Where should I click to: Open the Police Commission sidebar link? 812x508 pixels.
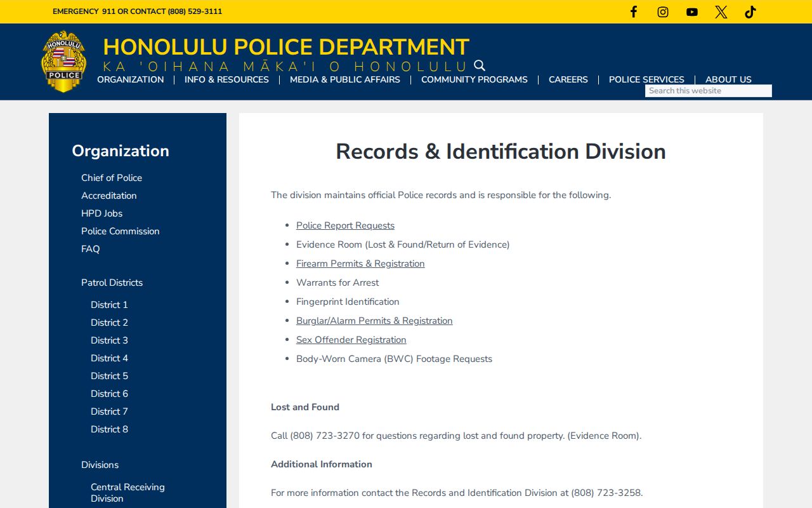(121, 231)
